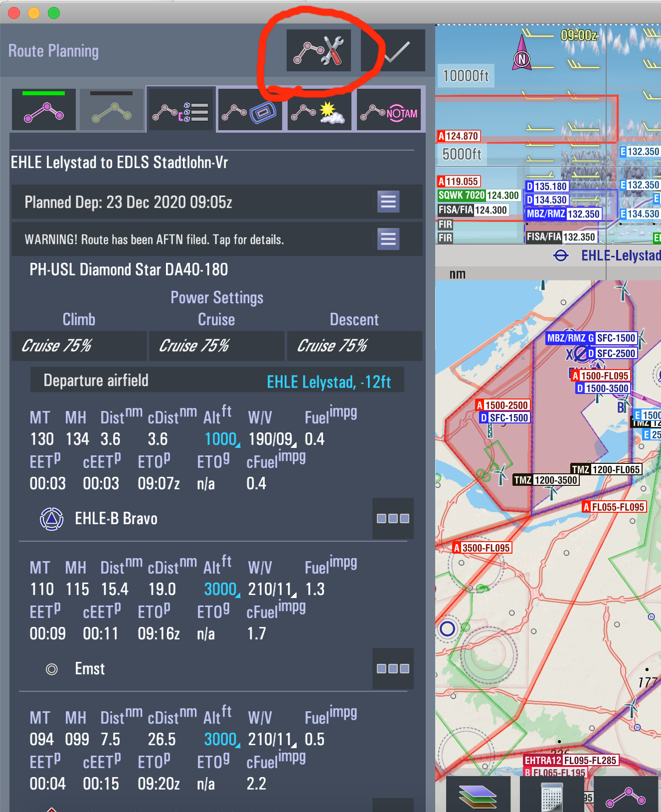Click MBZ/RMZ G SFC-1500 airspace label on map

[x=591, y=338]
